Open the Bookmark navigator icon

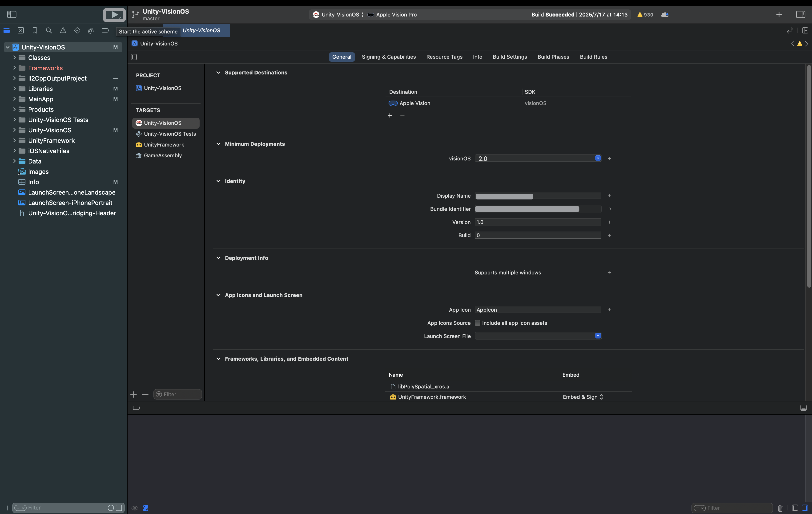pyautogui.click(x=35, y=30)
